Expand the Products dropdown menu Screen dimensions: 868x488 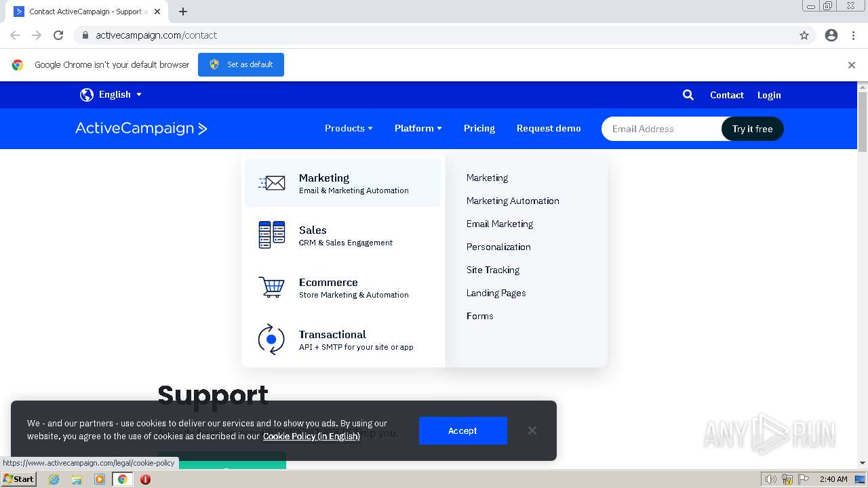pos(349,128)
